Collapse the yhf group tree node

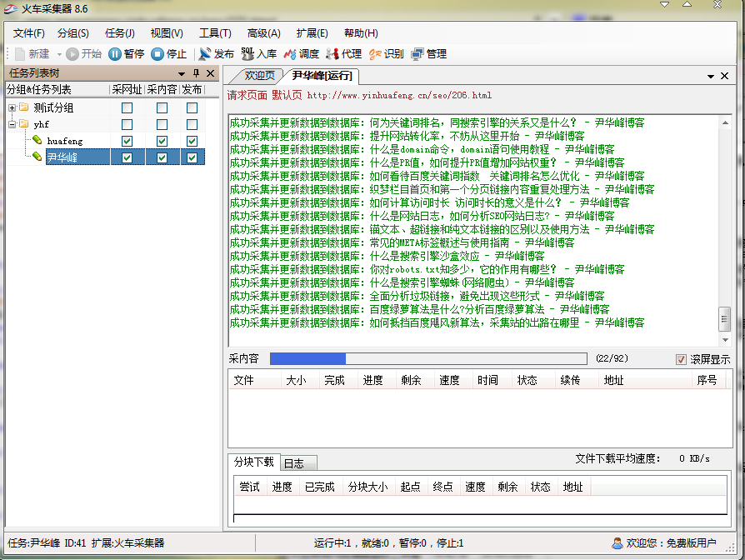pyautogui.click(x=12, y=124)
